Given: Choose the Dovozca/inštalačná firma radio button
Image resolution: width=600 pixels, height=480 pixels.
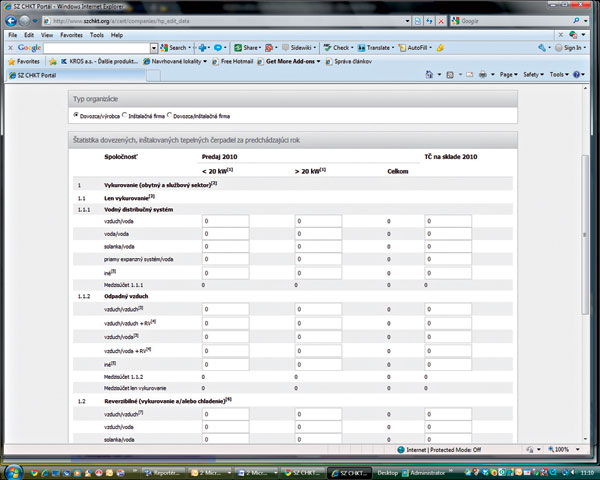Looking at the screenshot, I should (x=171, y=116).
